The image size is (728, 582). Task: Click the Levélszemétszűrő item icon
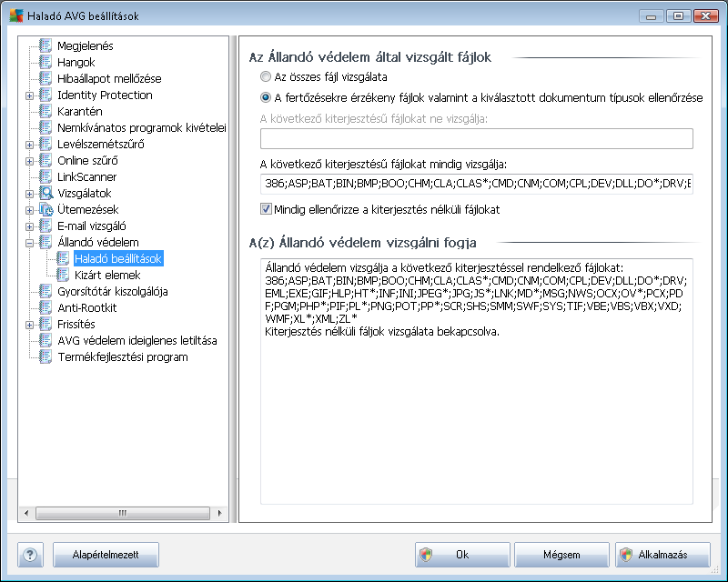(x=45, y=144)
